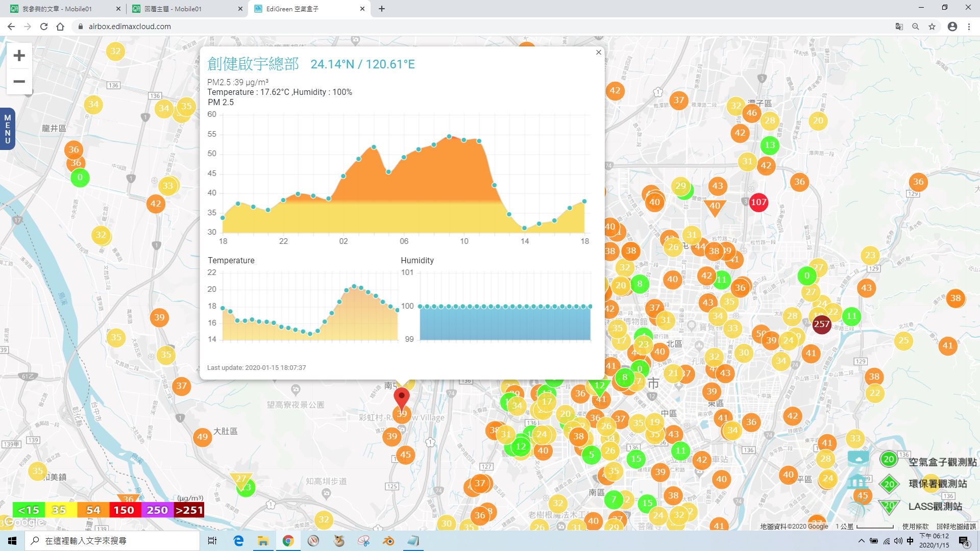Click purple 250 legend swatch
Viewport: 980px width, 551px height.
tap(157, 510)
